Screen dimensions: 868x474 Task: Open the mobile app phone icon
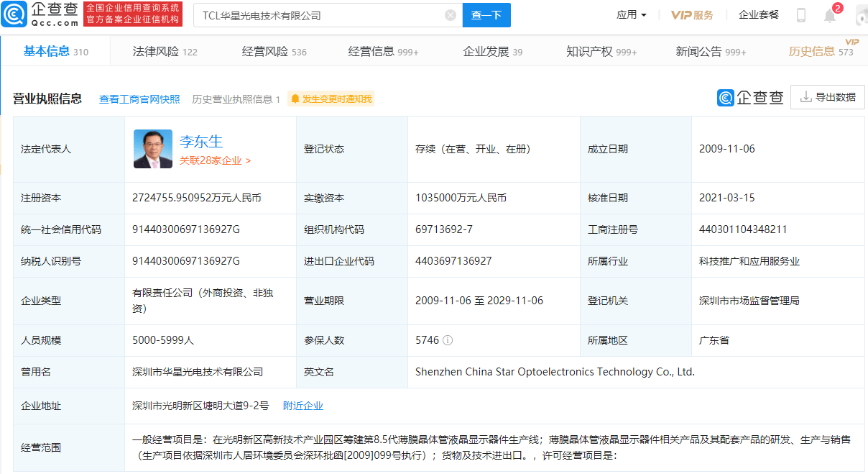(x=801, y=15)
